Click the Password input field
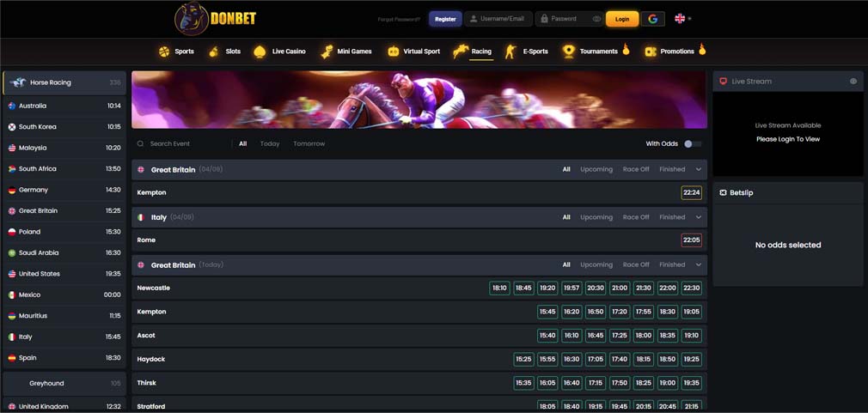Screen dimensions: 868x413 pos(570,19)
